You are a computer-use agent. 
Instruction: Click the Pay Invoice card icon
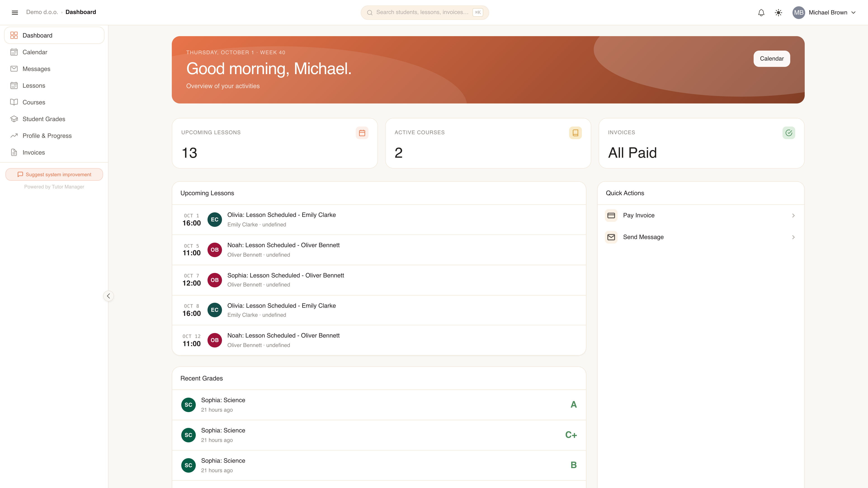pos(611,216)
